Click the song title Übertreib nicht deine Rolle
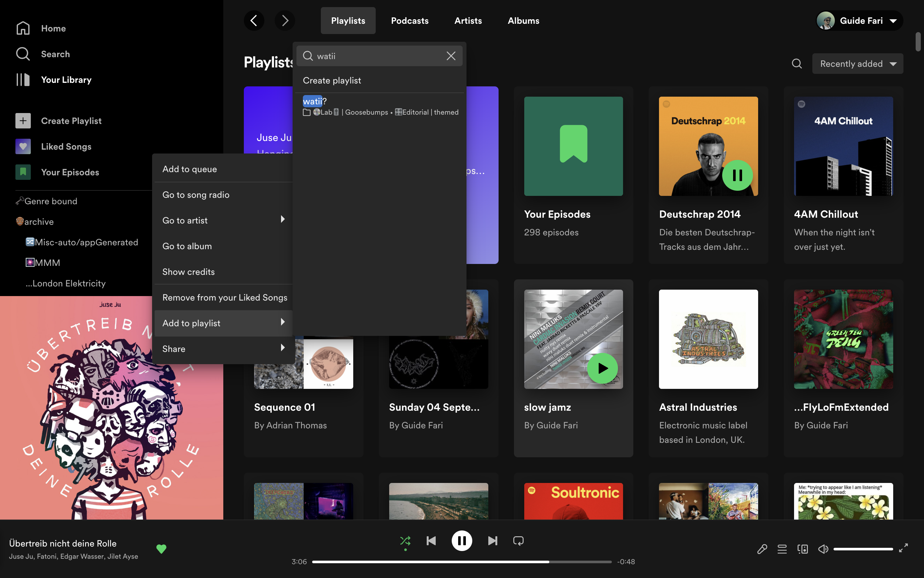 point(63,543)
